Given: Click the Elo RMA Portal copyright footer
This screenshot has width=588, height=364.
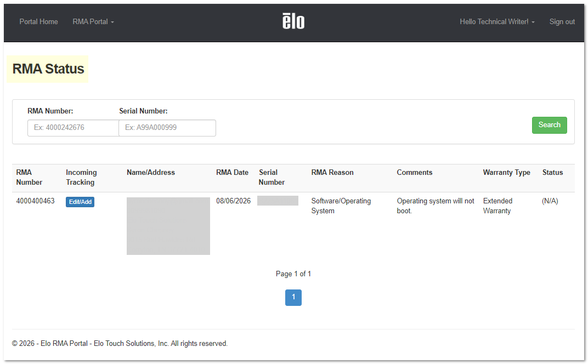Looking at the screenshot, I should point(120,343).
